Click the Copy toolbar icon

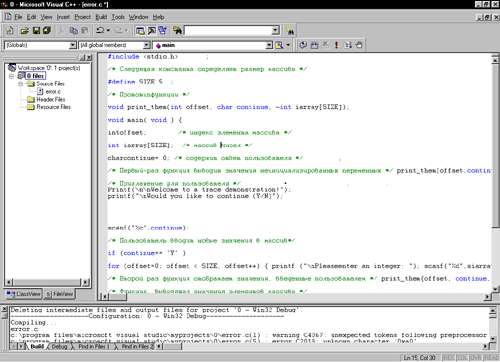(73, 31)
